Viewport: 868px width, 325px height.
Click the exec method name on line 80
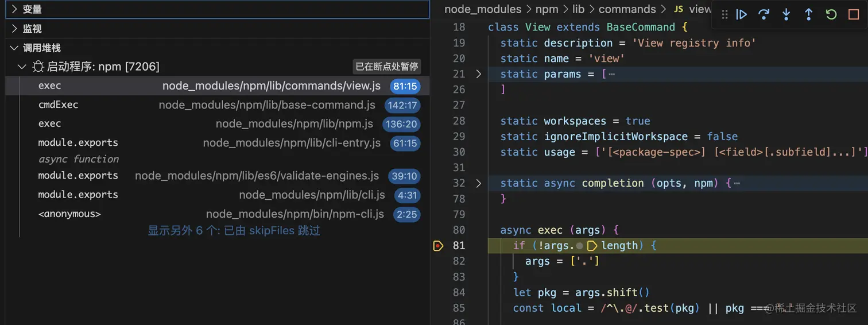pyautogui.click(x=550, y=230)
